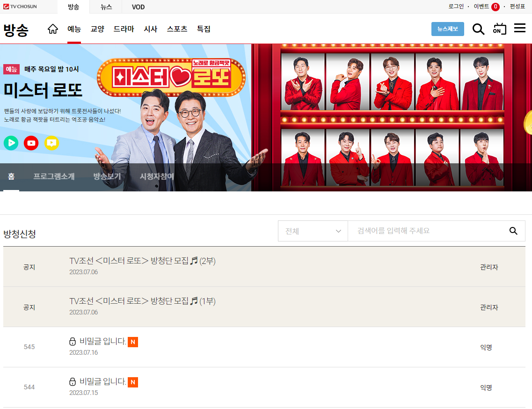
Task: Select the 특집 category menu
Action: pos(204,29)
